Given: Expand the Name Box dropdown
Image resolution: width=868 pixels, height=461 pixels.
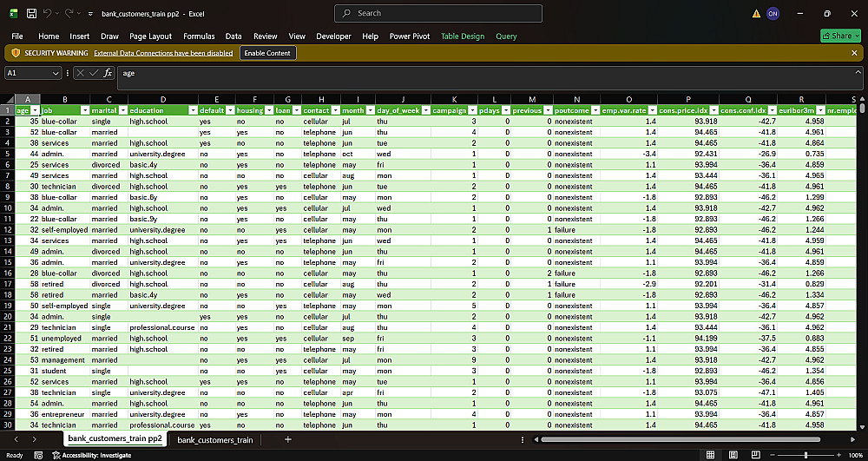Looking at the screenshot, I should coord(56,73).
